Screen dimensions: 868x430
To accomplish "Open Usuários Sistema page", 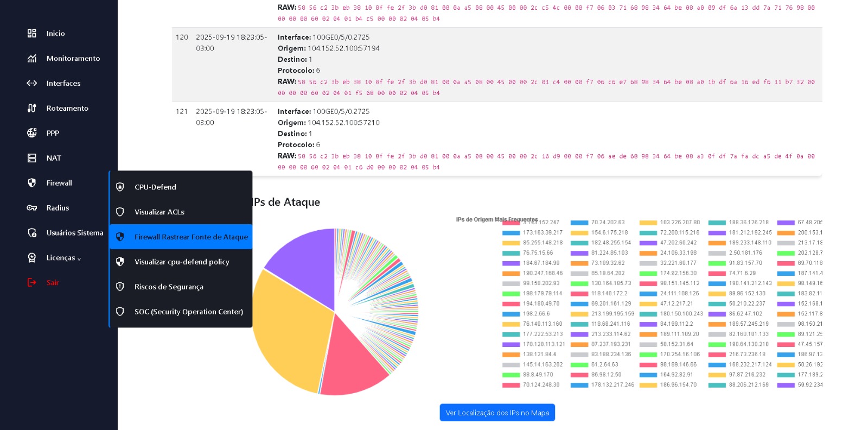I will [x=74, y=233].
